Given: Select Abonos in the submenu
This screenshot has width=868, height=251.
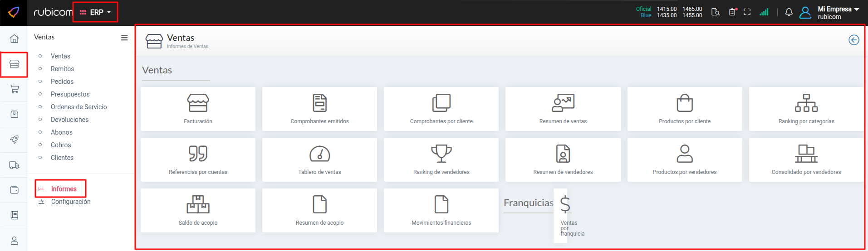Looking at the screenshot, I should click(62, 132).
